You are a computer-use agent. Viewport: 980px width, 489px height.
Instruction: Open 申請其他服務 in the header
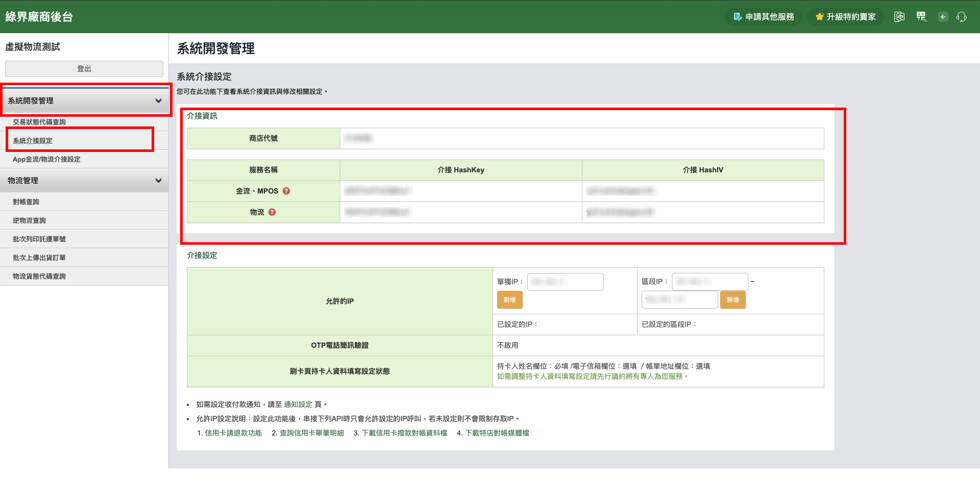[x=764, y=17]
